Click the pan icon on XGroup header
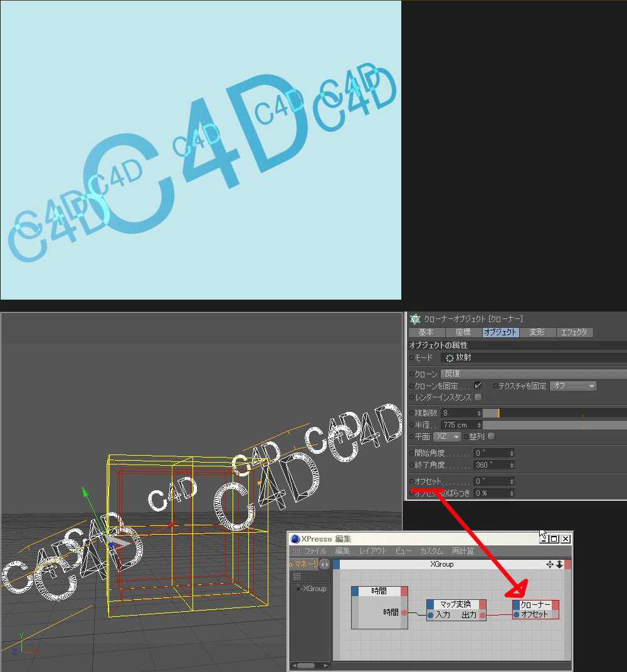 [551, 564]
